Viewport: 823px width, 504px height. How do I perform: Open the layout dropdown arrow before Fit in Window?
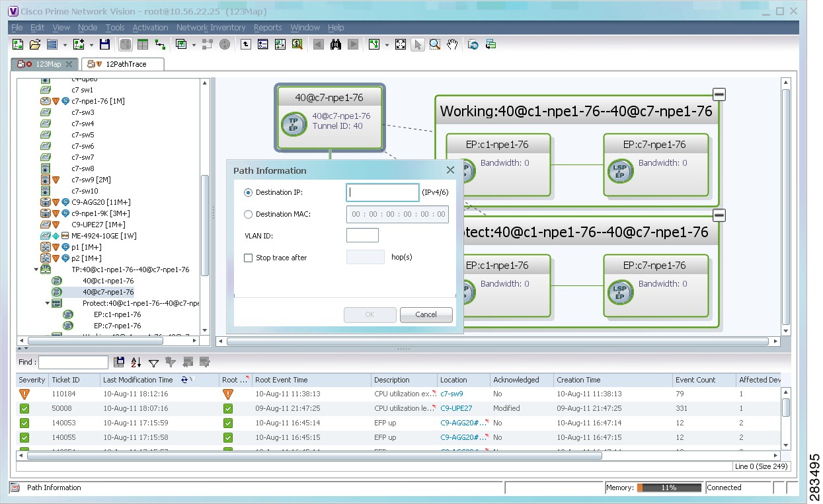(387, 45)
